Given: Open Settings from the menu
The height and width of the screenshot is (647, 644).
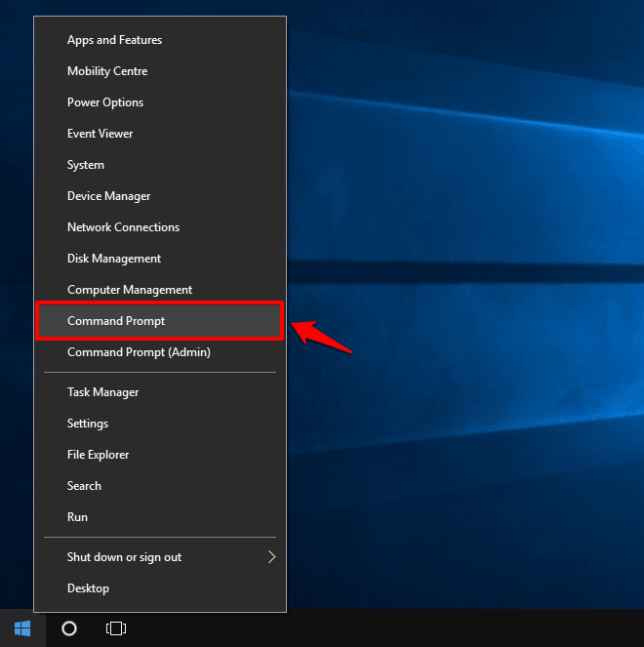Looking at the screenshot, I should coord(88,424).
